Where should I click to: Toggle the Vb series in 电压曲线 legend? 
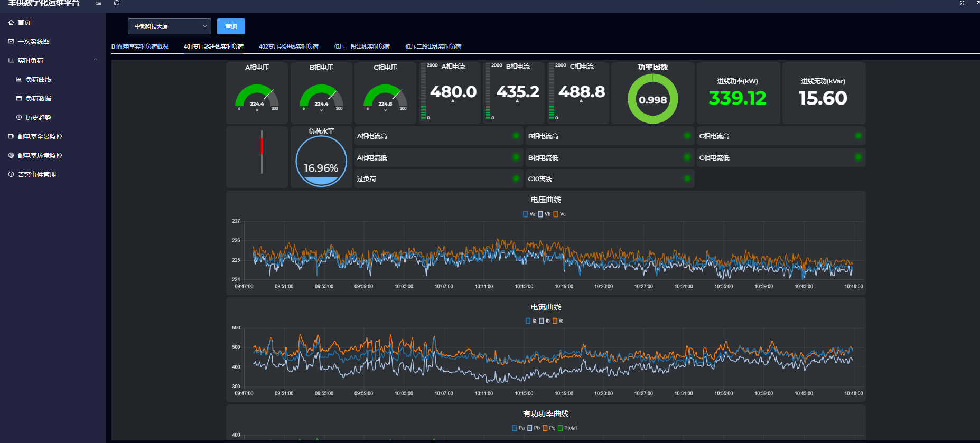coord(544,214)
